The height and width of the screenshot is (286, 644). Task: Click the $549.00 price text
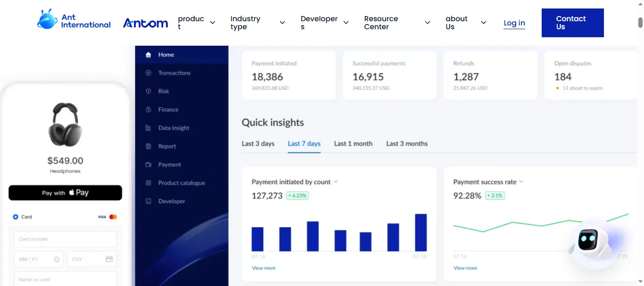(65, 161)
